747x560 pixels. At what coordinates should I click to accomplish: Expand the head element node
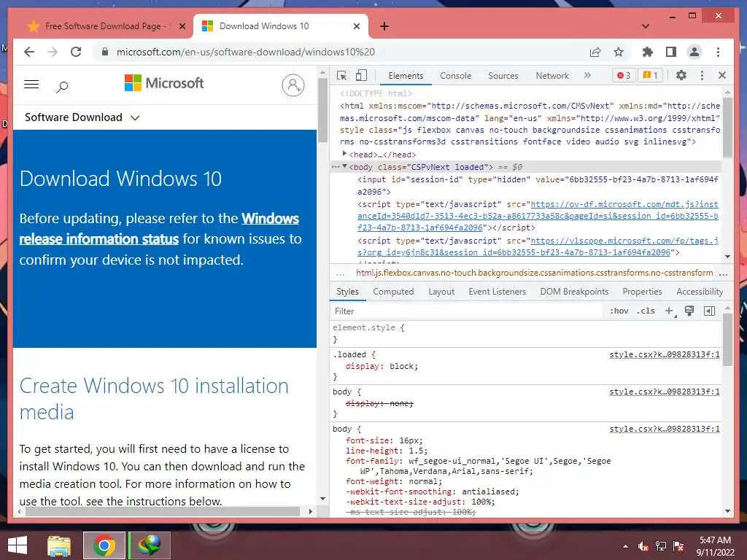[344, 154]
